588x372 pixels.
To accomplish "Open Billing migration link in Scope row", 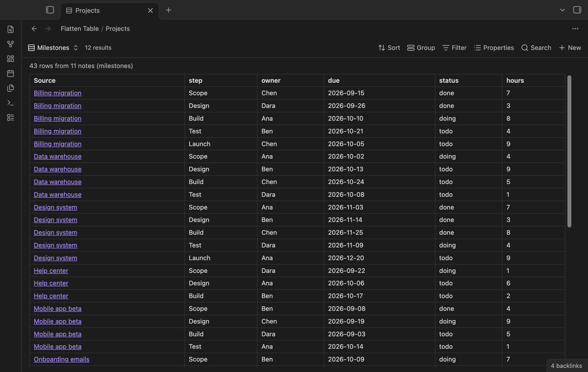I will pyautogui.click(x=57, y=93).
